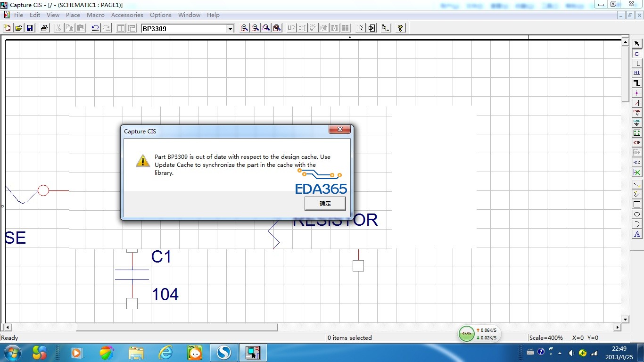Screen dimensions: 644x362
Task: Select the Place Bus tool
Action: (x=637, y=83)
